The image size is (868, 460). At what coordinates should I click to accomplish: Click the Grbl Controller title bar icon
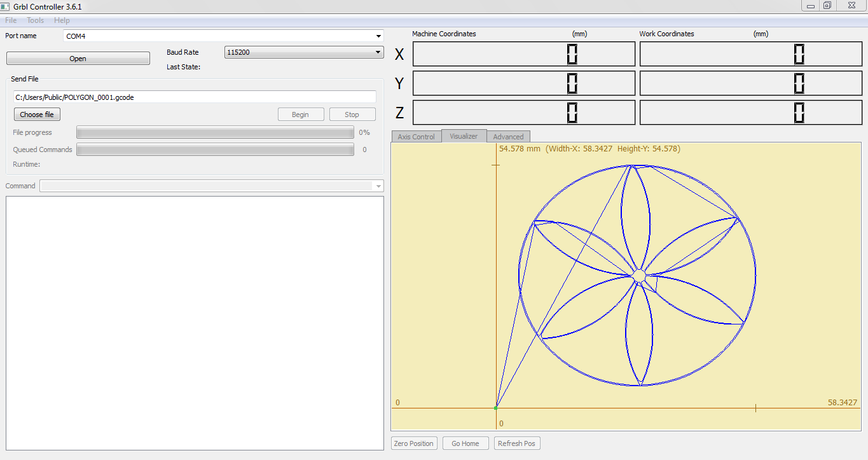(x=6, y=6)
